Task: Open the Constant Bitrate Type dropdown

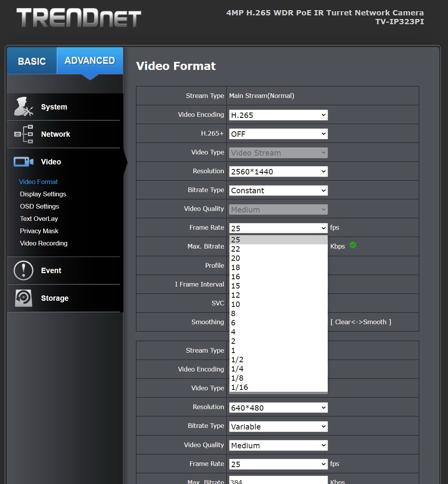Action: 279,191
